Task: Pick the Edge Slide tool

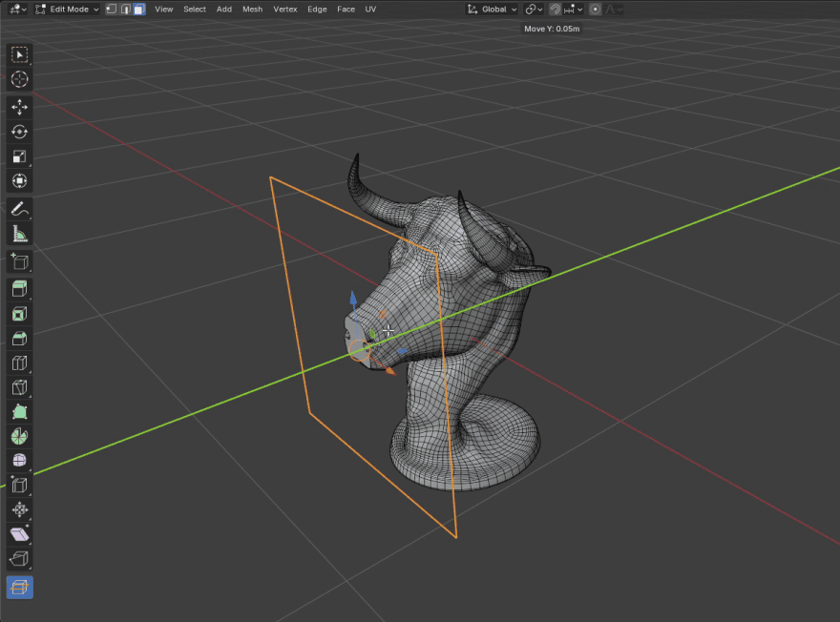Action: tap(19, 486)
